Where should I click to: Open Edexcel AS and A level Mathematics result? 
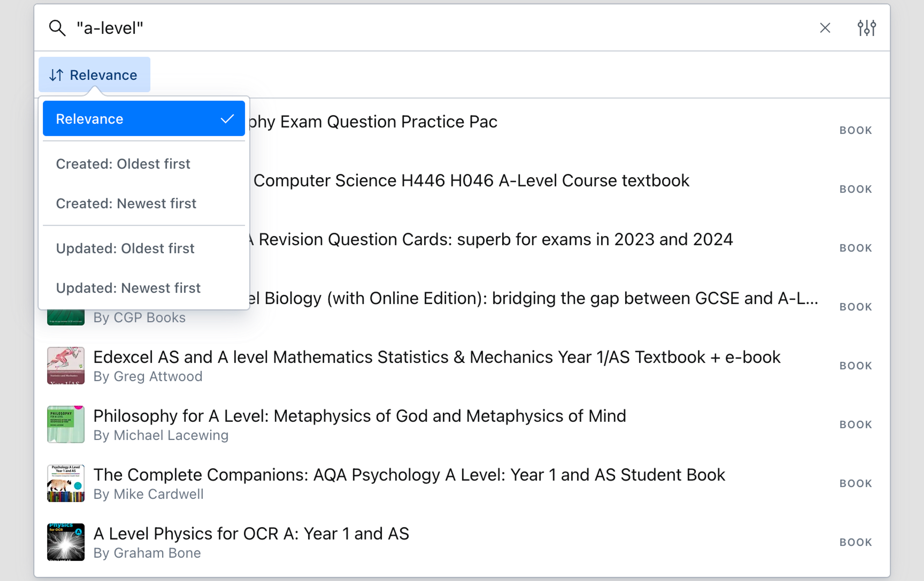(x=437, y=357)
